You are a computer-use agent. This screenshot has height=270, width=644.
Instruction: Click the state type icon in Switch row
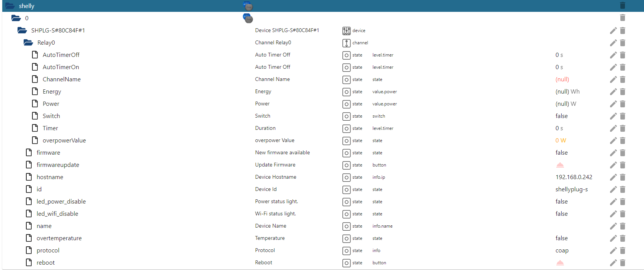point(346,116)
